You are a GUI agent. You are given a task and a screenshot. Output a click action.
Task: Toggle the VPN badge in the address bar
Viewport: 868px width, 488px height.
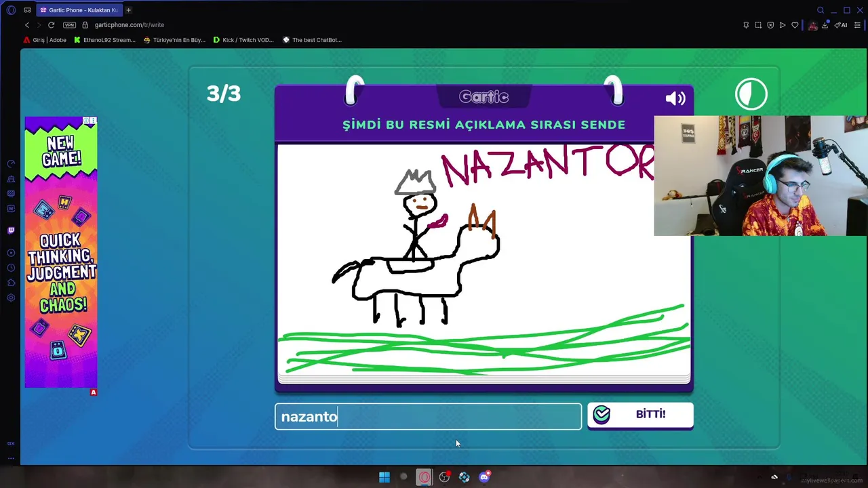click(69, 25)
